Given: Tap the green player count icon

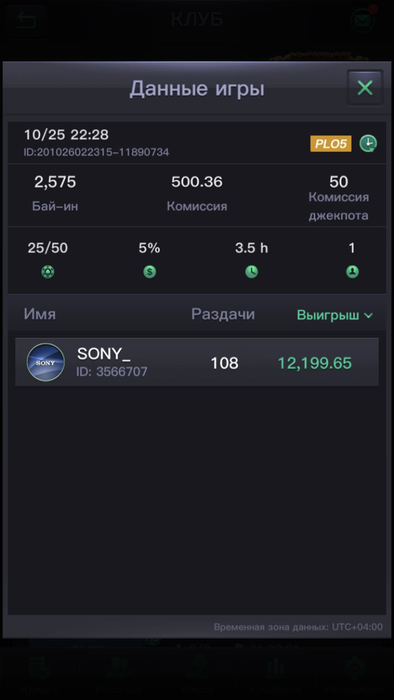Looking at the screenshot, I should pos(353,272).
